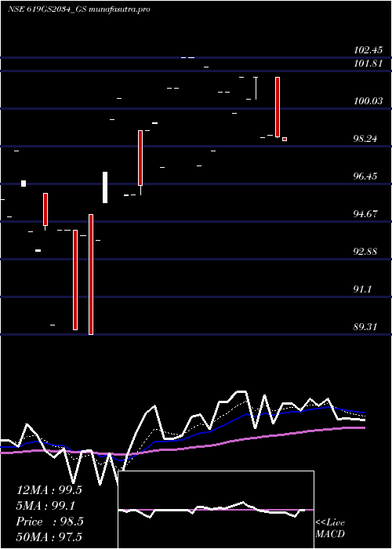Click inside the MACD inset chart
The height and width of the screenshot is (549, 392).
[216, 510]
